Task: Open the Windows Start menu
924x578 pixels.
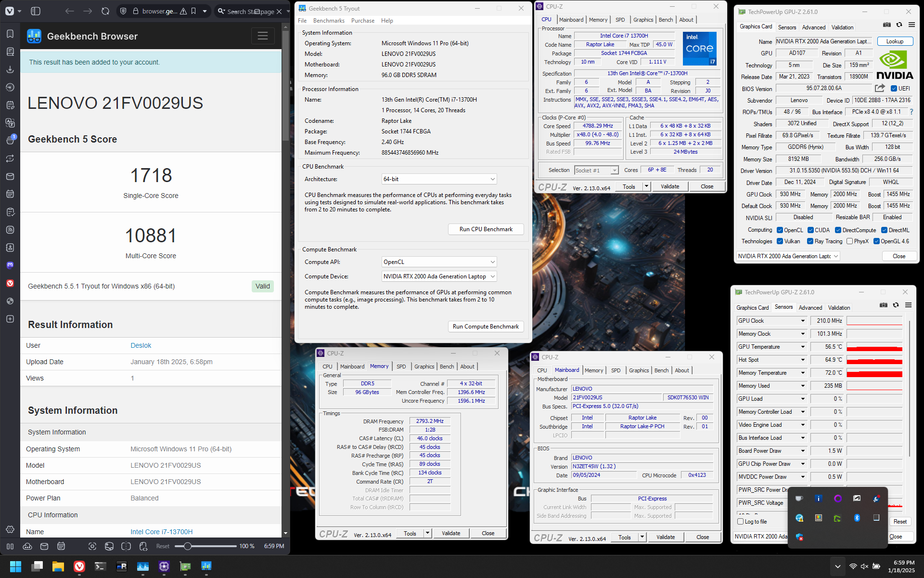Action: point(15,566)
